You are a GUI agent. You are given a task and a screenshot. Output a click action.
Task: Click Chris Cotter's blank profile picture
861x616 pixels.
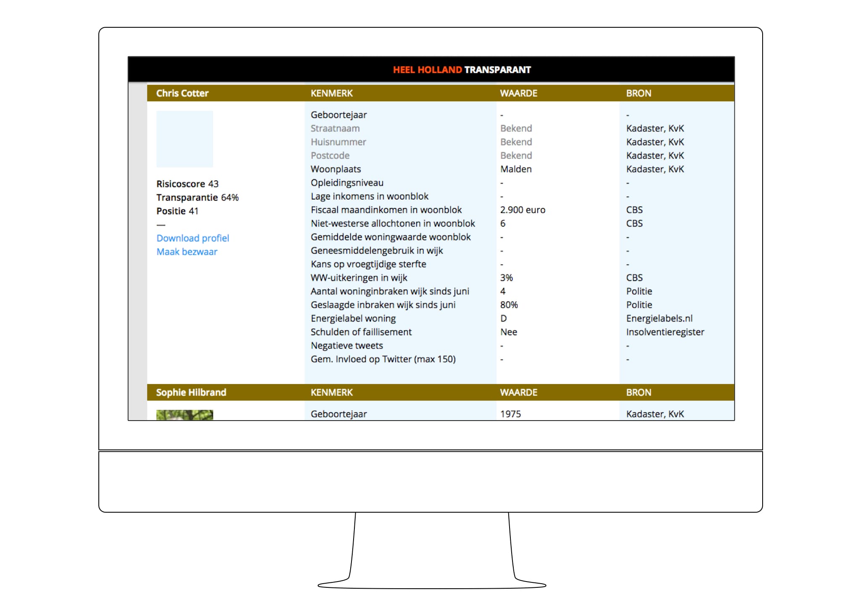(185, 139)
